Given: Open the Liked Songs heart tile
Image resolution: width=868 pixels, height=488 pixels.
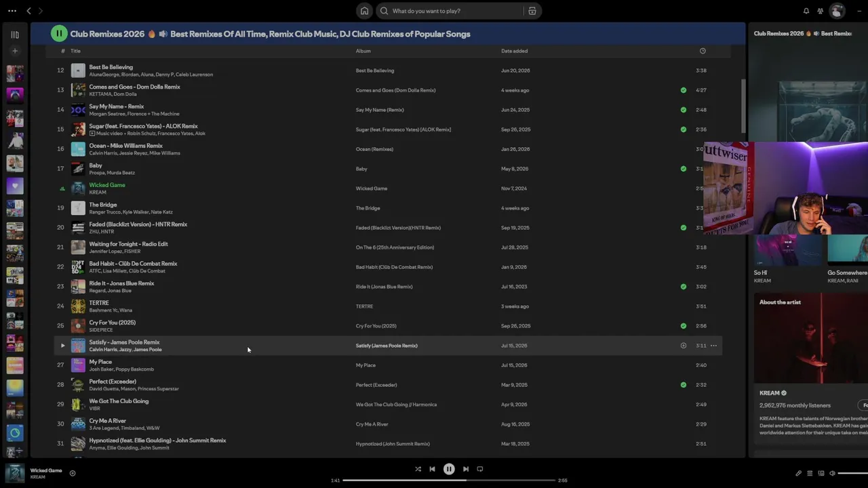Looking at the screenshot, I should [x=15, y=185].
